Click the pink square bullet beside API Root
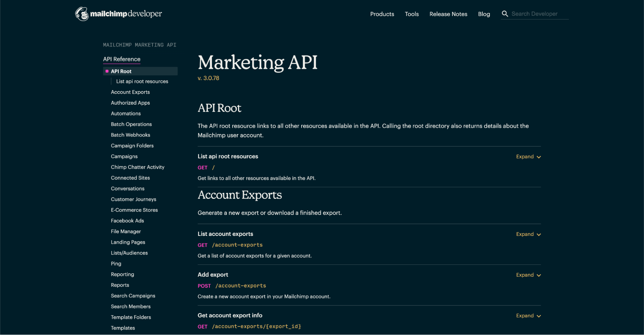The height and width of the screenshot is (335, 644). 107,71
